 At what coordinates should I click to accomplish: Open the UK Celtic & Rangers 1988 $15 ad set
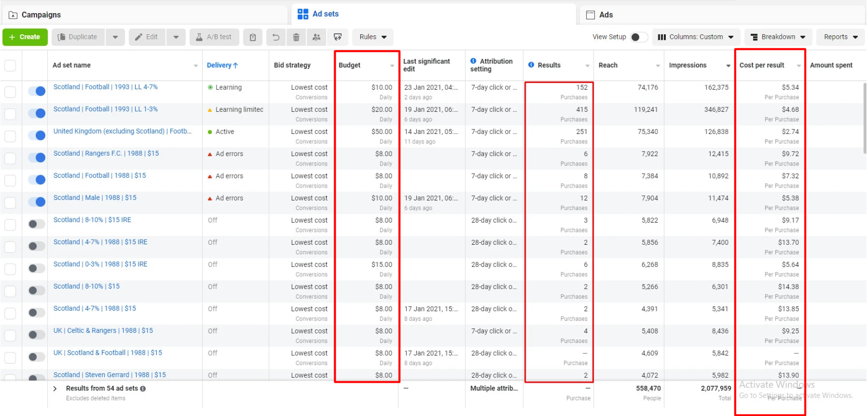coord(103,331)
